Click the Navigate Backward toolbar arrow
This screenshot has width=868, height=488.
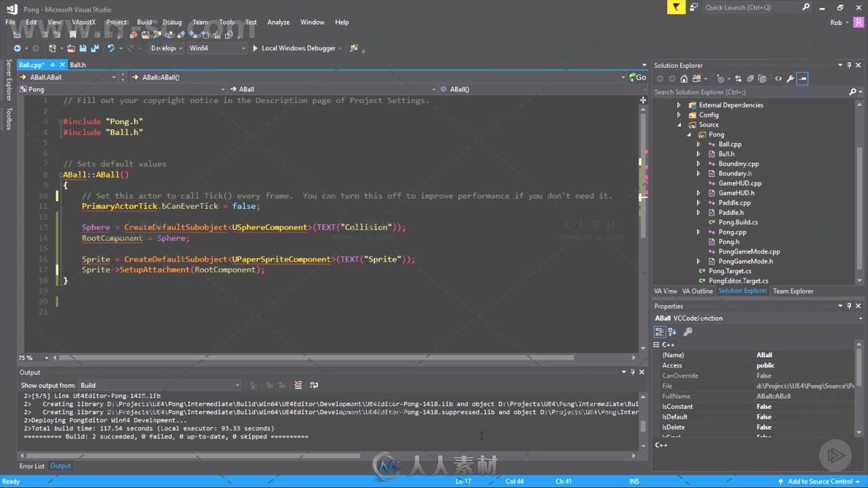[17, 48]
